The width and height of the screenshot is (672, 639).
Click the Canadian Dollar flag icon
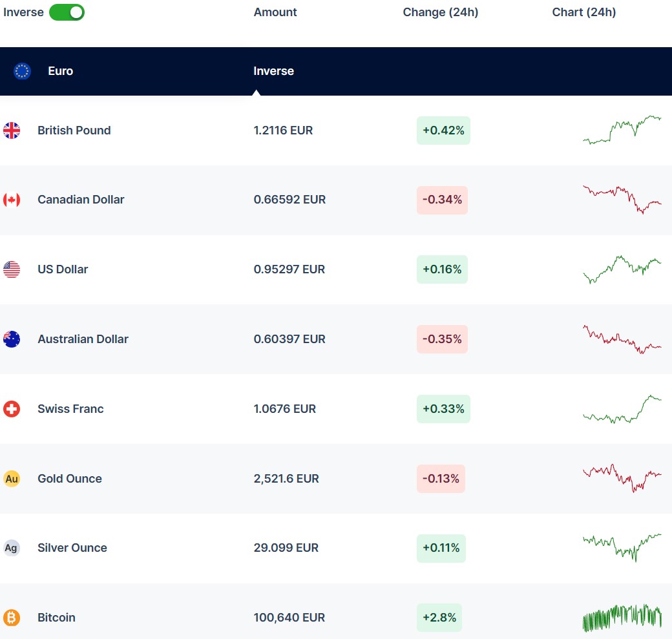pyautogui.click(x=12, y=200)
